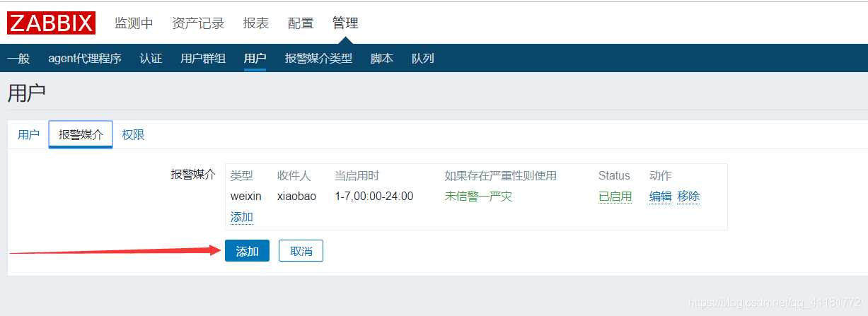
Task: Click the xiaobao recipient cell
Action: click(297, 197)
